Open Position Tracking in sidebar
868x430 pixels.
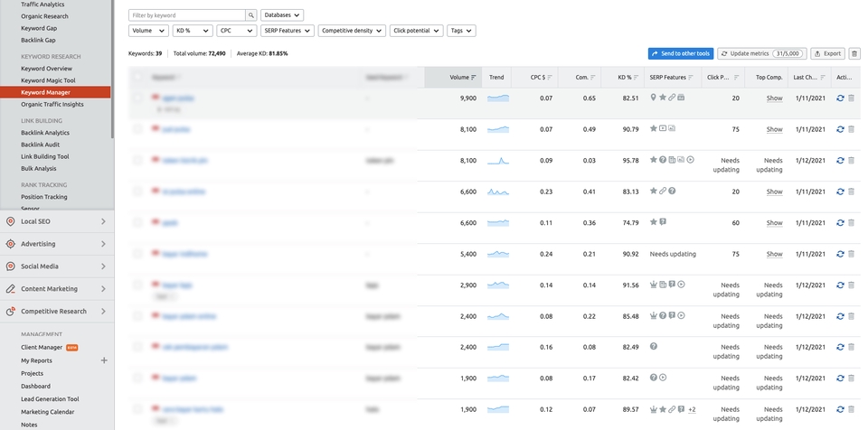point(44,197)
